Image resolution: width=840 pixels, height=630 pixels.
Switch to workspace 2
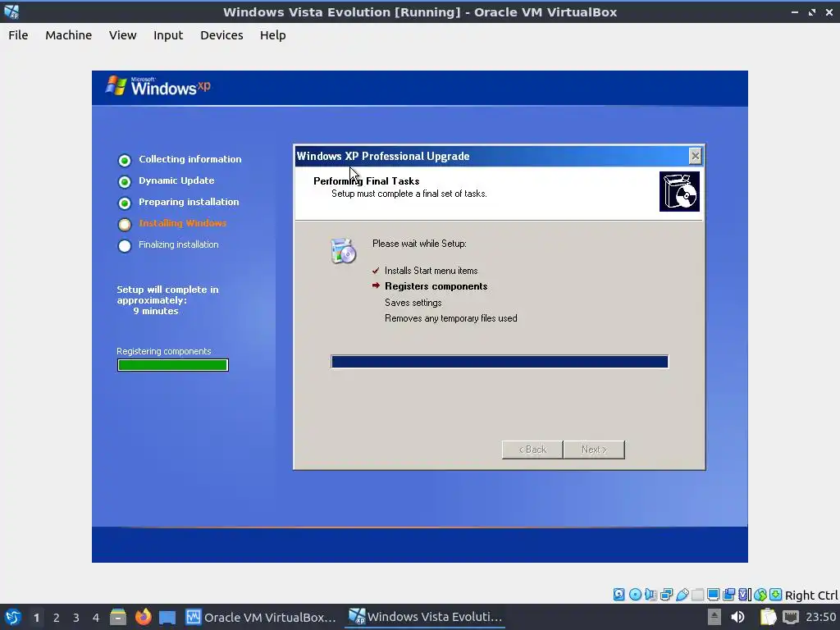[x=57, y=618]
